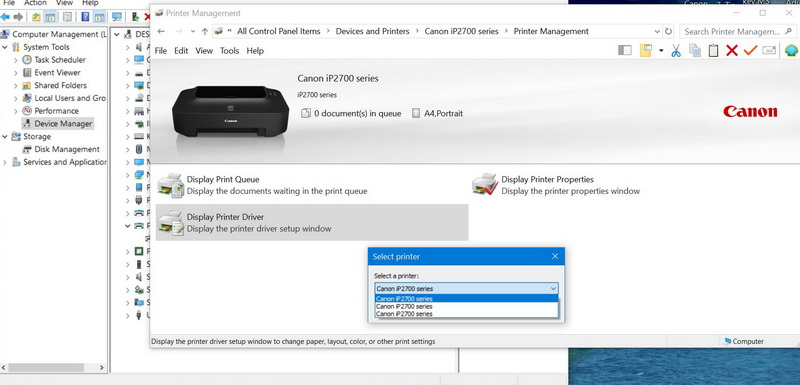Click the Up one level folder icon
The width and height of the screenshot is (800, 385).
(36, 17)
